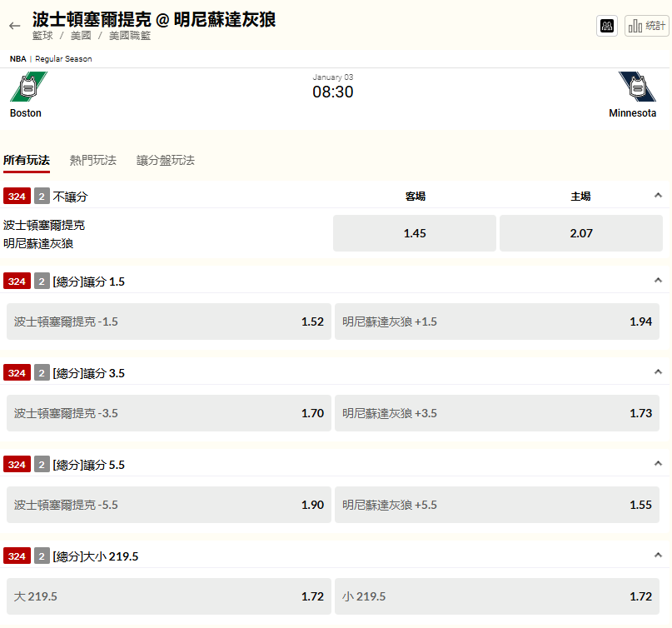Click 明尼蘇達灰狼 in the 不讓分 row
Viewport: 672px width, 628px height.
coord(38,243)
